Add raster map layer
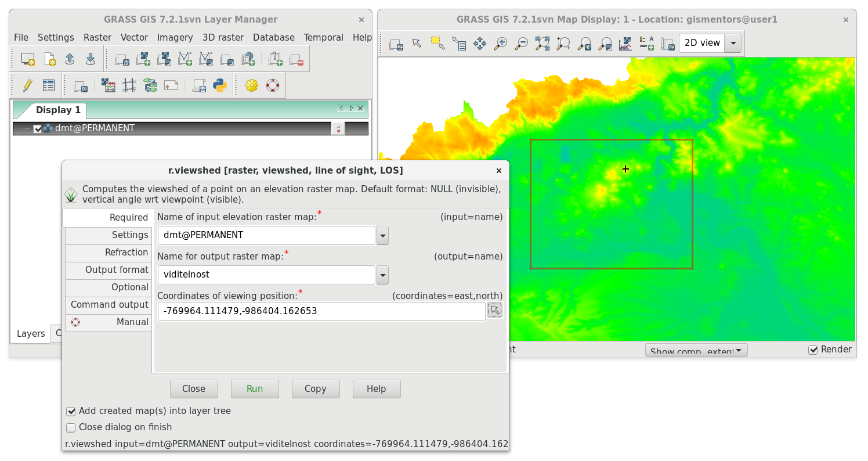The height and width of the screenshot is (461, 868). (x=143, y=59)
